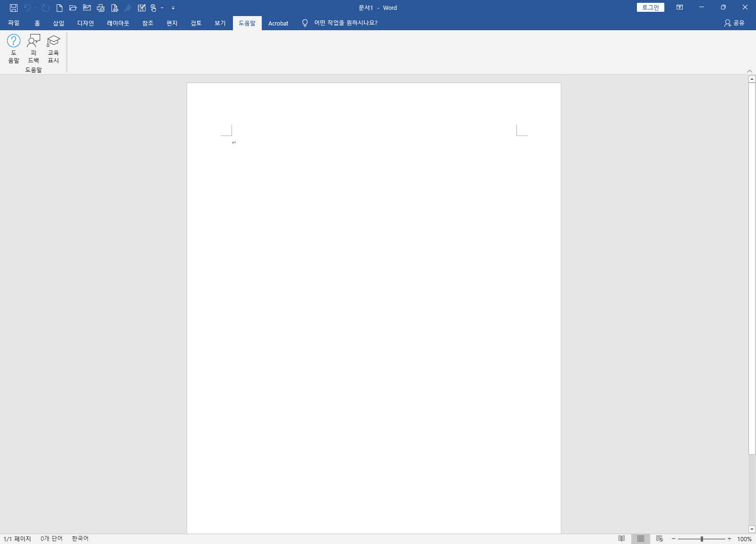Open zoom dialog via 100% label
The width and height of the screenshot is (756, 544).
745,539
